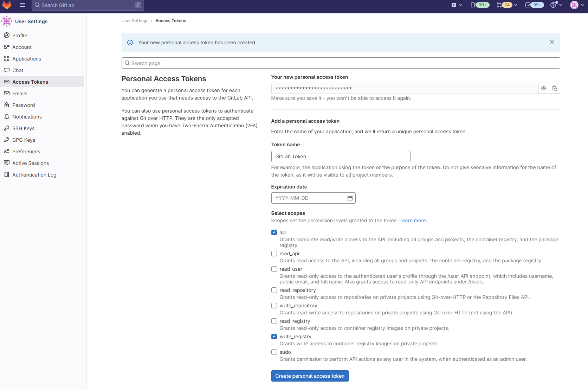This screenshot has height=390, width=588.
Task: Open the expiration date calendar picker
Action: 350,198
